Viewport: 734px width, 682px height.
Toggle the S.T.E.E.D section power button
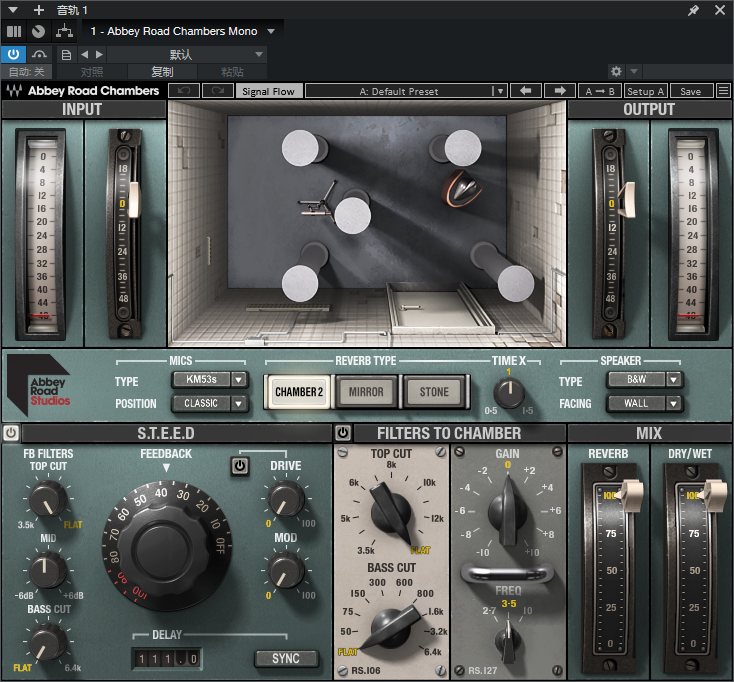[x=11, y=433]
